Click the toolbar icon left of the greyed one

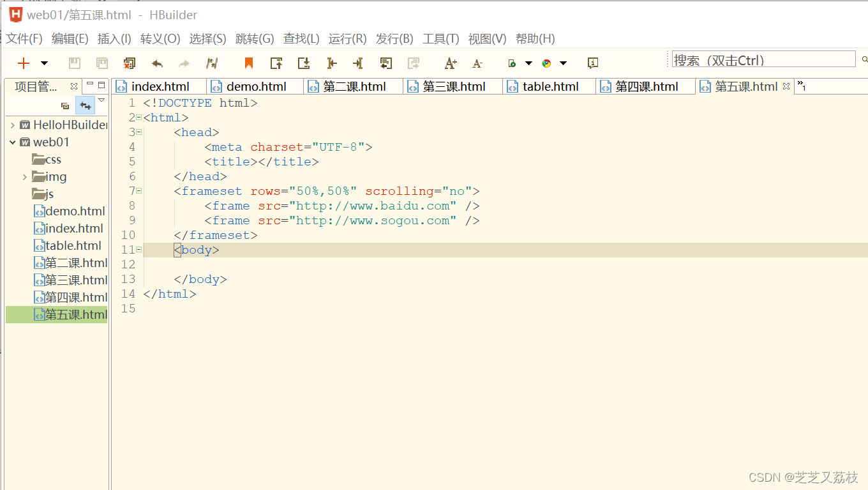[x=385, y=63]
